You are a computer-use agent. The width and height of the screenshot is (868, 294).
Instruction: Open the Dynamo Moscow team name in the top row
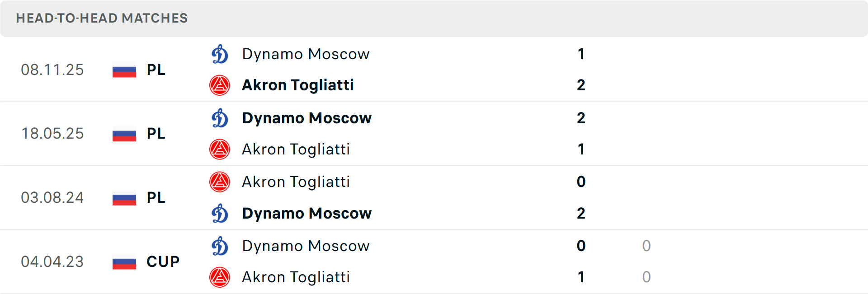coord(306,54)
